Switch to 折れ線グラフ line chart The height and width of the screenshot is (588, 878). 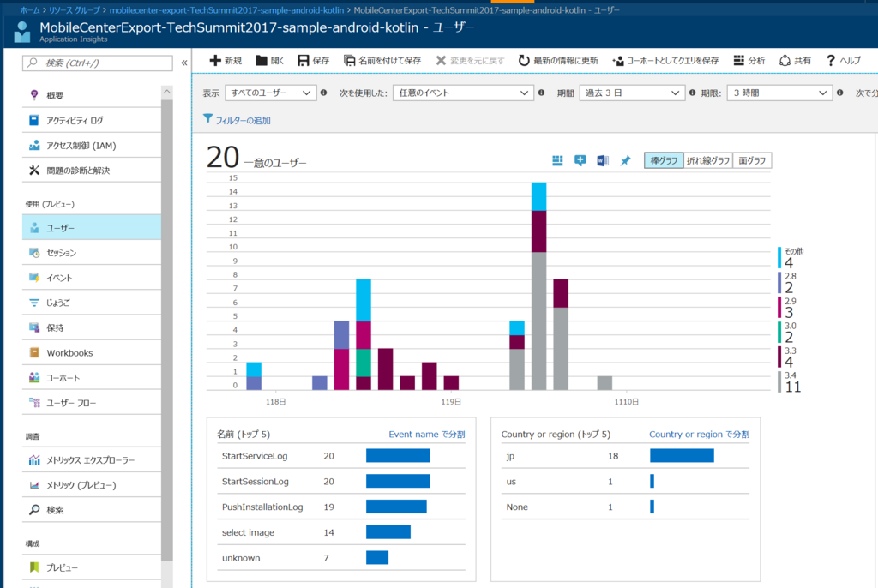(707, 161)
